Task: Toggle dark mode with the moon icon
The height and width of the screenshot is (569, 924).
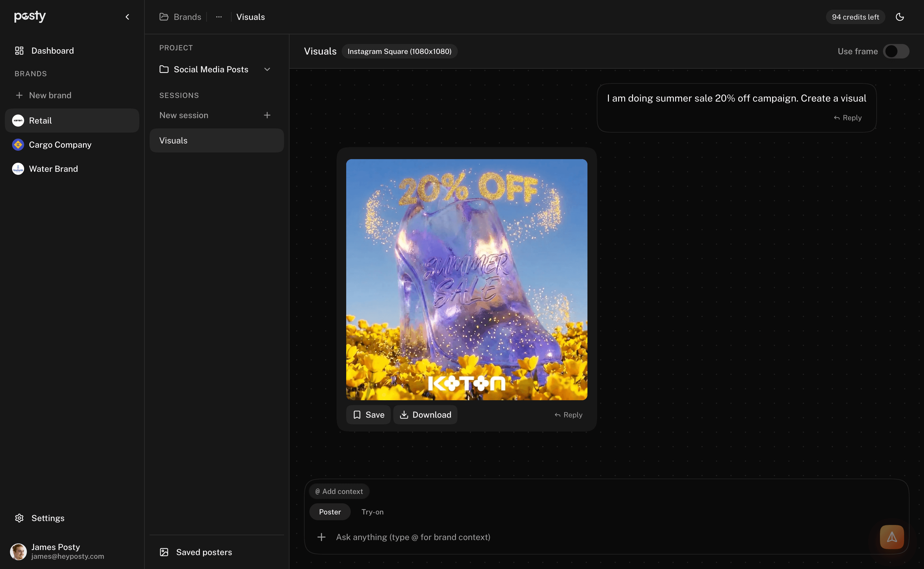Action: (x=900, y=17)
